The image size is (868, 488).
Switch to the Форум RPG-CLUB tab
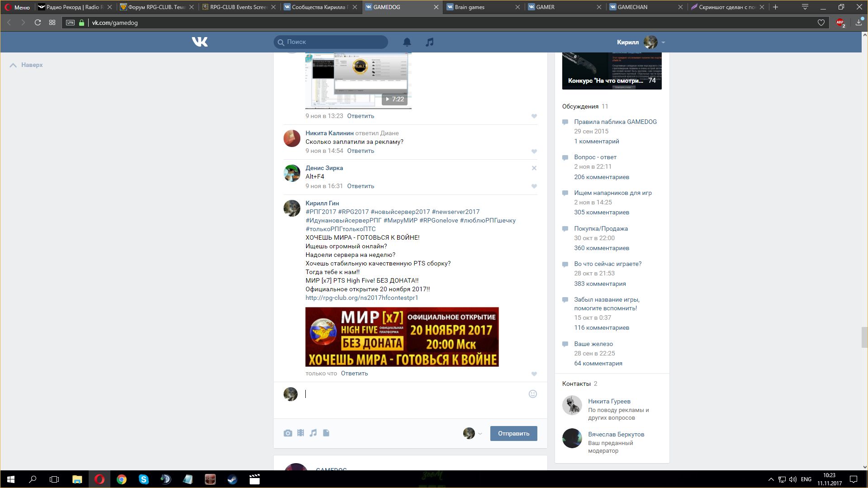coord(157,7)
